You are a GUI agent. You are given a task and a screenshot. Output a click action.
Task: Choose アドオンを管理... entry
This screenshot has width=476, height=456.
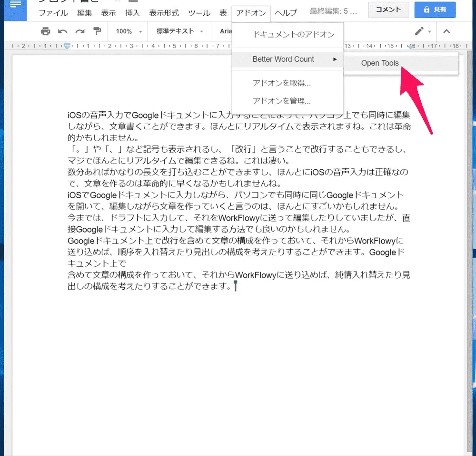click(288, 101)
